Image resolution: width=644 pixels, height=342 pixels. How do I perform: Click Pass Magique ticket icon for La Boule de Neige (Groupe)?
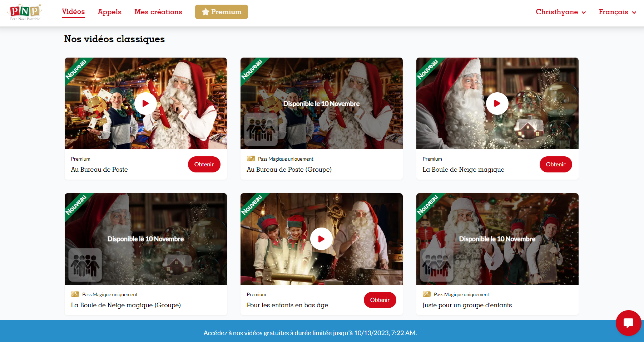click(75, 294)
